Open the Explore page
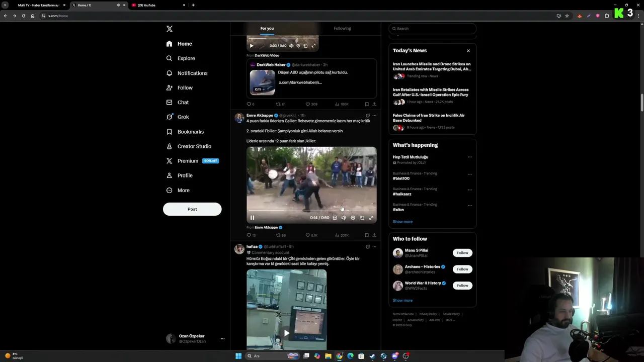The image size is (644, 362). 181,58
